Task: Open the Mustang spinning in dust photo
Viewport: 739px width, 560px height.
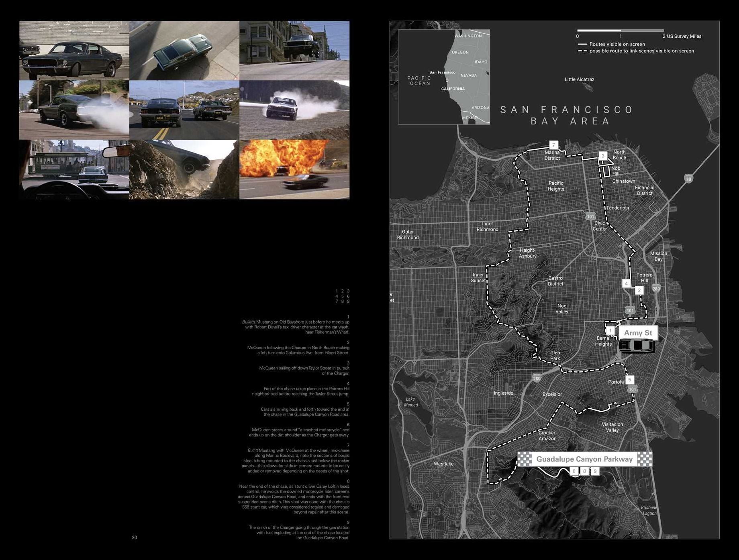Action: [294, 110]
